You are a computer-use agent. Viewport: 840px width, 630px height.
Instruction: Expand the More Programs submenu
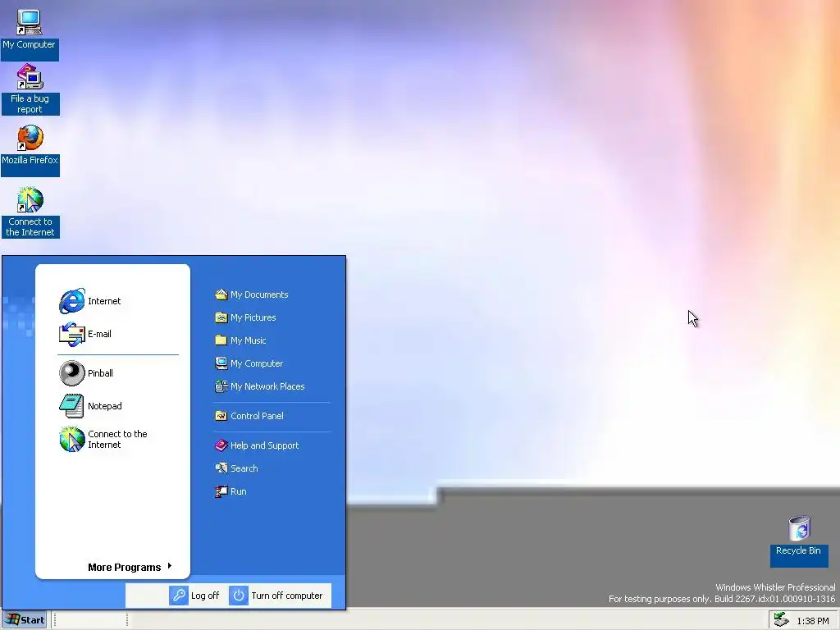(130, 567)
